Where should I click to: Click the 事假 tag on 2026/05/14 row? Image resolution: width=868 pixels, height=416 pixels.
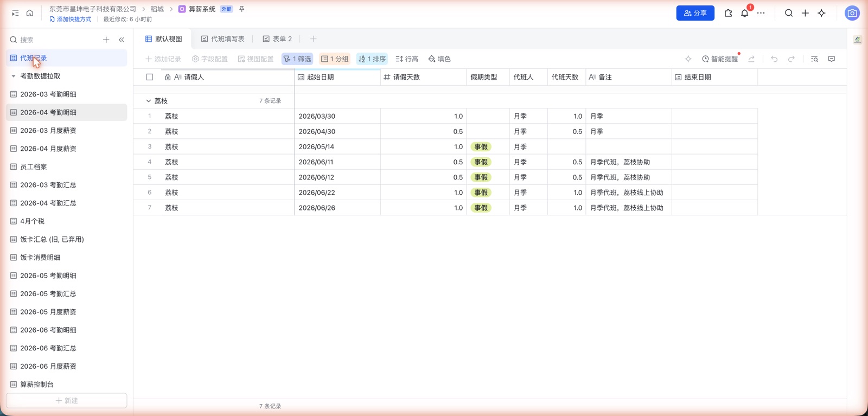click(x=481, y=146)
